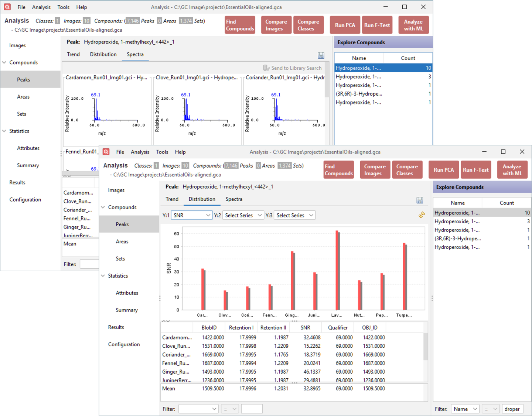Image resolution: width=532 pixels, height=416 pixels.
Task: Switch to the Trend tab in the front window
Action: tap(172, 199)
